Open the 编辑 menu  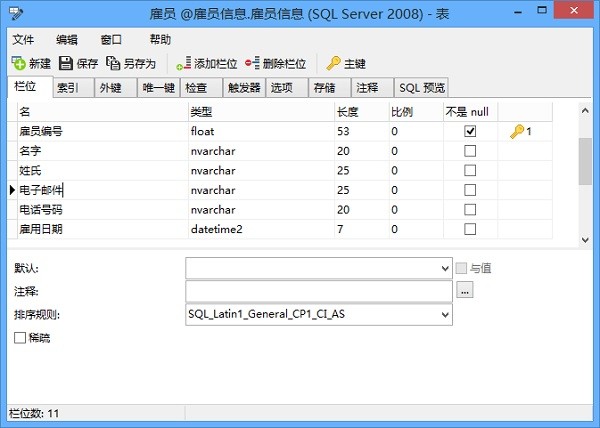point(67,39)
